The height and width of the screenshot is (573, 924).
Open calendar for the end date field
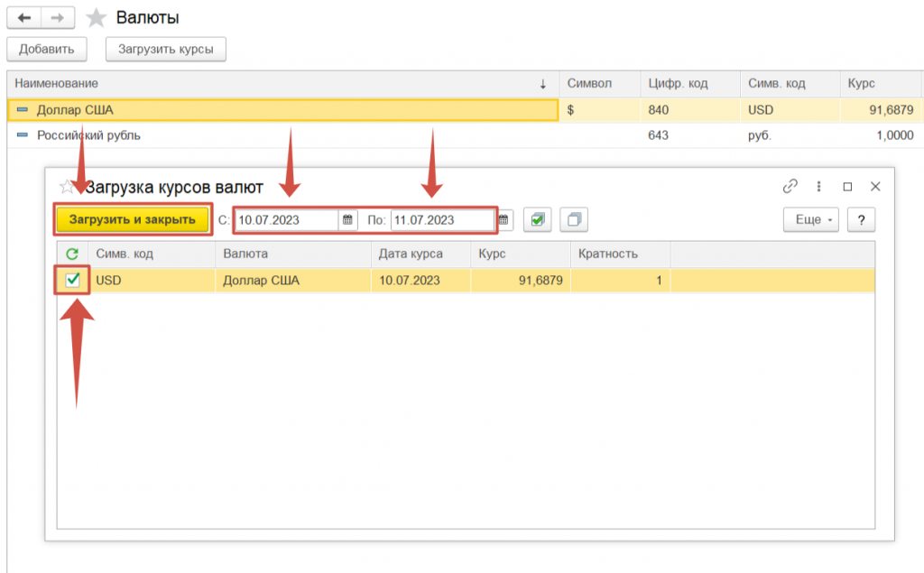point(504,219)
